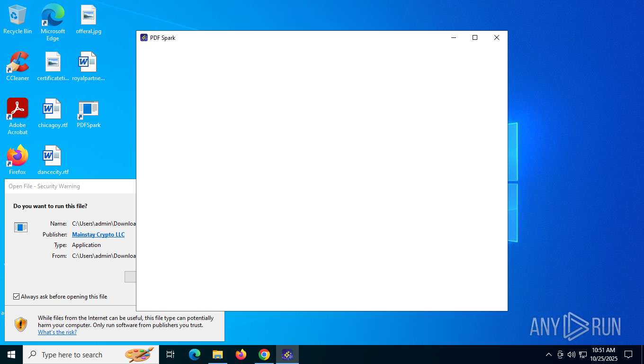Click the Type here to search box
Image resolution: width=644 pixels, height=364 pixels.
coord(90,355)
